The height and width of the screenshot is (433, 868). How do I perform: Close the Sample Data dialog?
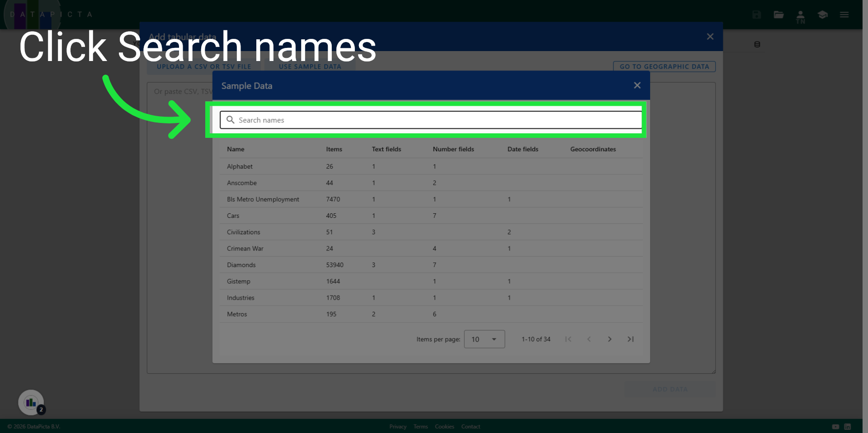[x=637, y=85]
